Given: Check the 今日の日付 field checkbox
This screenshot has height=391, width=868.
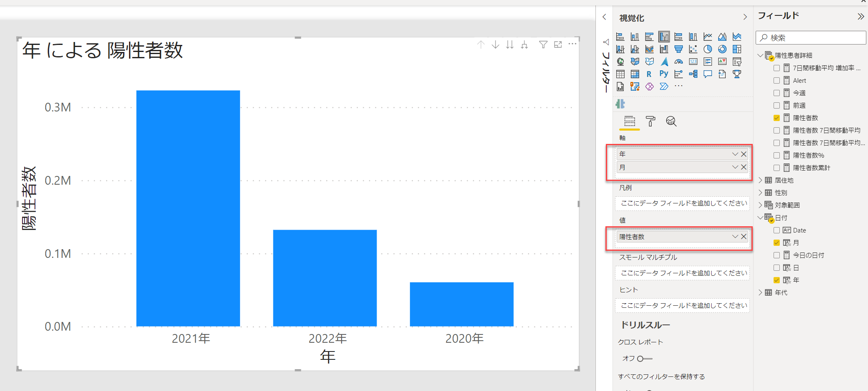Looking at the screenshot, I should click(x=776, y=255).
